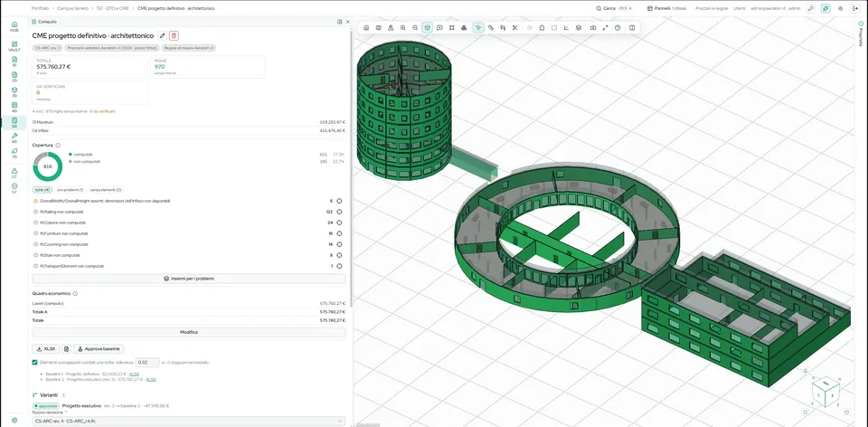
Task: Click zoom out on viewer toolbar
Action: pos(415,28)
